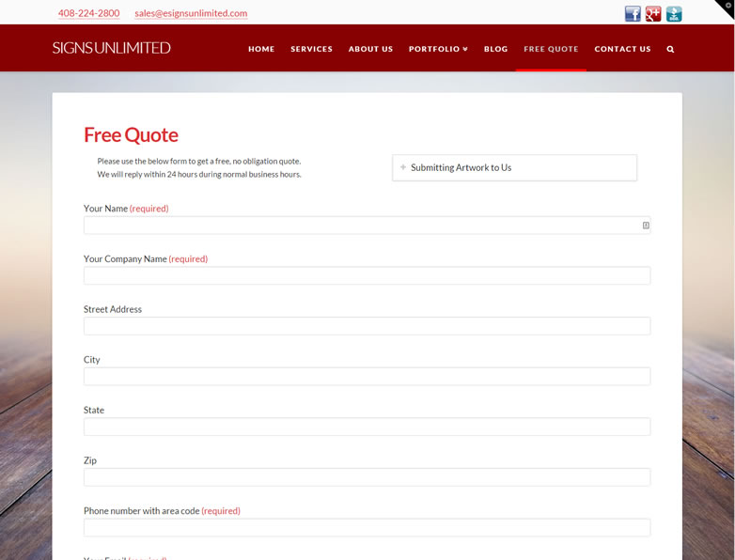The height and width of the screenshot is (560, 735).
Task: Open the Blog menu item
Action: coord(495,49)
